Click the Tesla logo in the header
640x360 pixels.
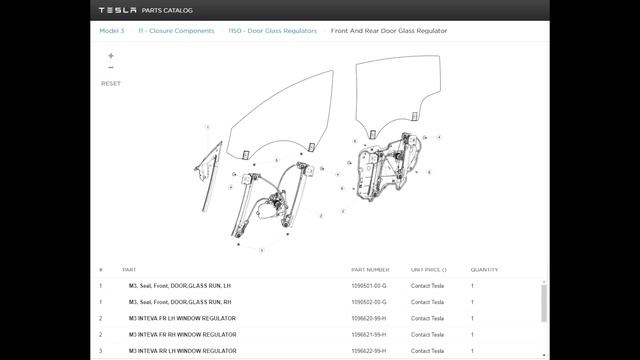click(x=118, y=10)
